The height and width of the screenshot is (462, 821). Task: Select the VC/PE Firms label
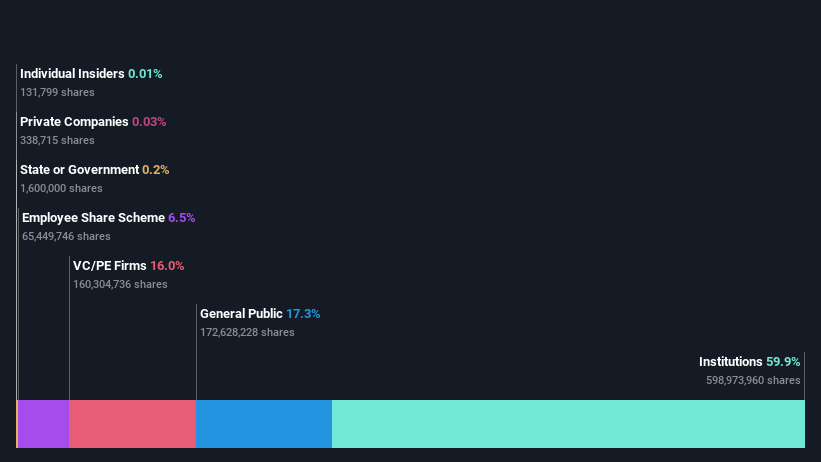tap(110, 266)
